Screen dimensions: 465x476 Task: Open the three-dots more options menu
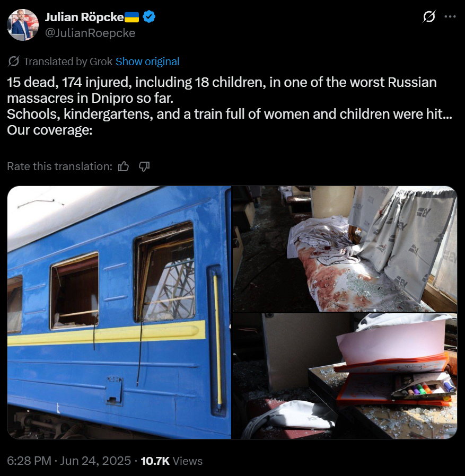point(450,16)
